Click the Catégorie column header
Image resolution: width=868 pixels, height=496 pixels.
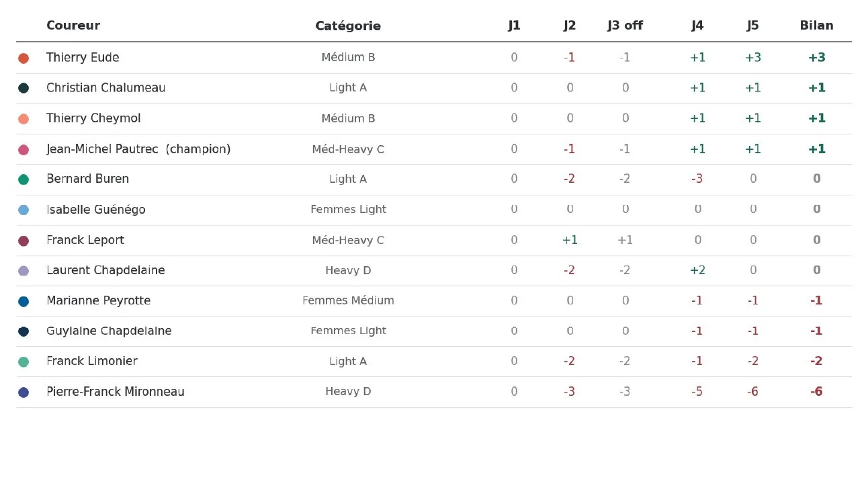348,26
